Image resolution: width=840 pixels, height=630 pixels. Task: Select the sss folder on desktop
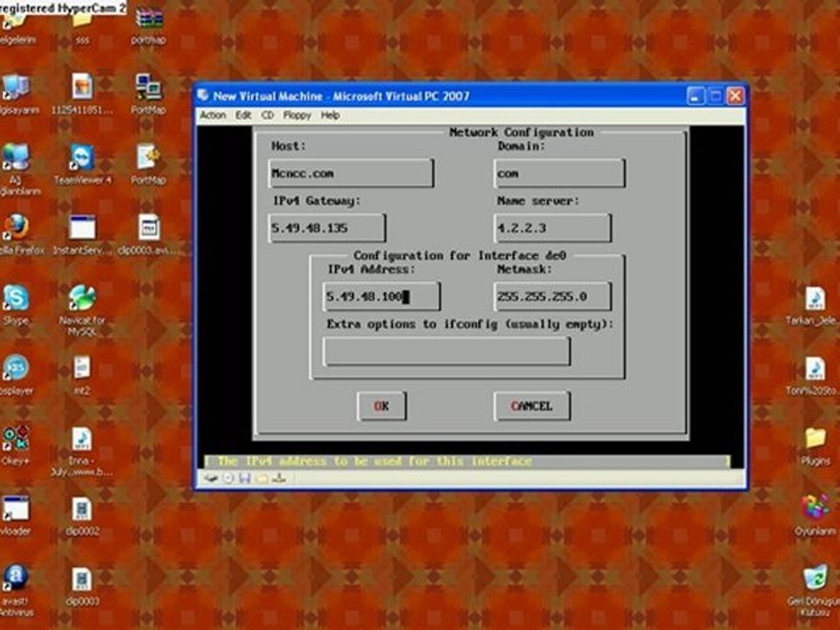point(82,21)
